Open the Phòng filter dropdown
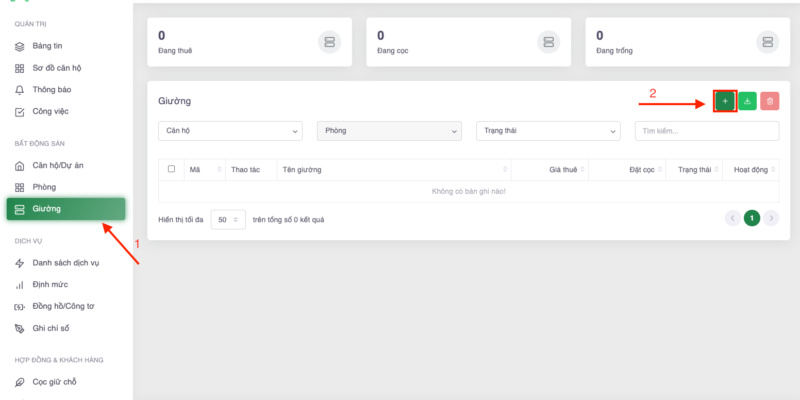Image resolution: width=800 pixels, height=400 pixels. 388,131
